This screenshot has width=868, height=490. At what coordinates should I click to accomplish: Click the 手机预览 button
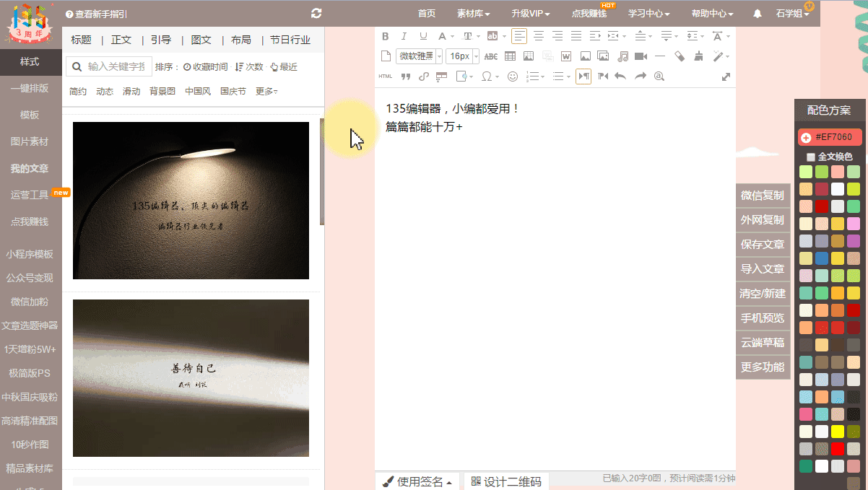tap(762, 318)
